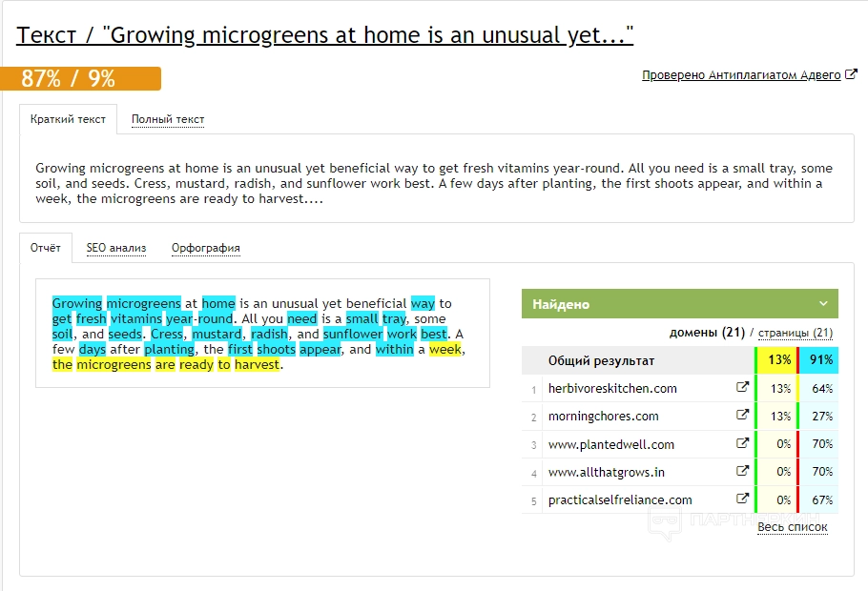
Task: Open external link icon for herbivoreskitchen.com
Action: pyautogui.click(x=742, y=388)
